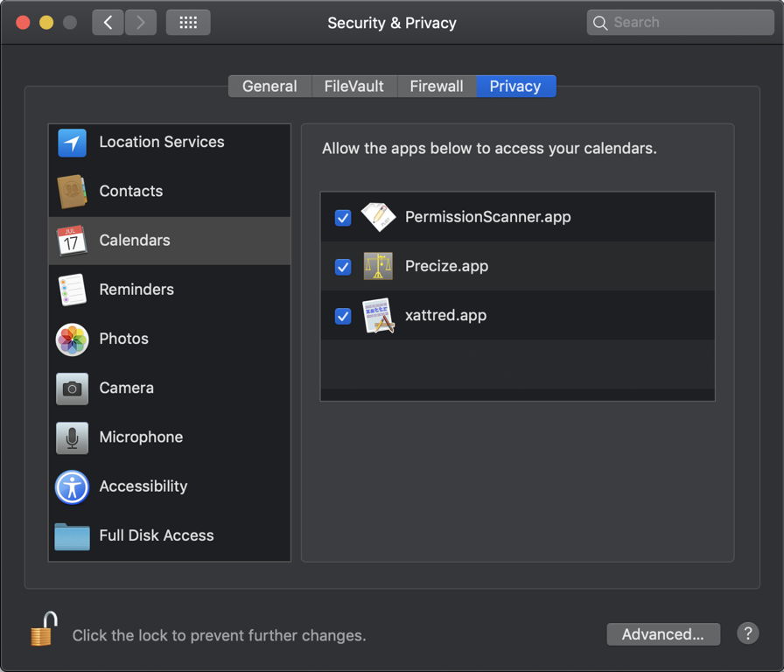Screen dimensions: 784x672
Task: Select Location Services arrow icon
Action: [72, 143]
